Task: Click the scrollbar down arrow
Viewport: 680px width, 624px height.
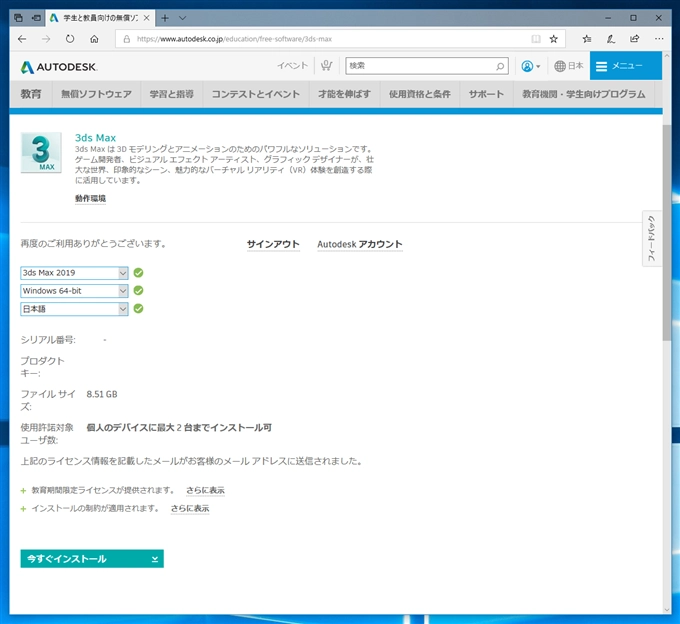Action: pos(667,610)
